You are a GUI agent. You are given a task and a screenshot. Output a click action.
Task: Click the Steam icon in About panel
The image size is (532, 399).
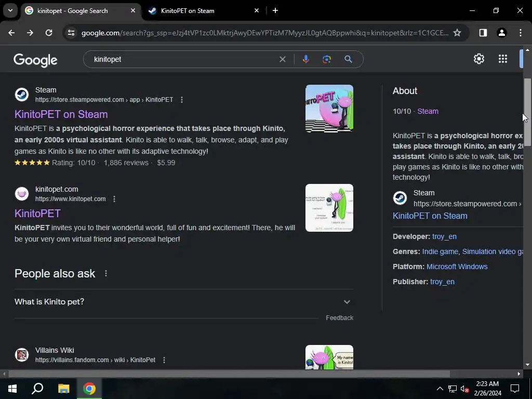click(x=400, y=198)
